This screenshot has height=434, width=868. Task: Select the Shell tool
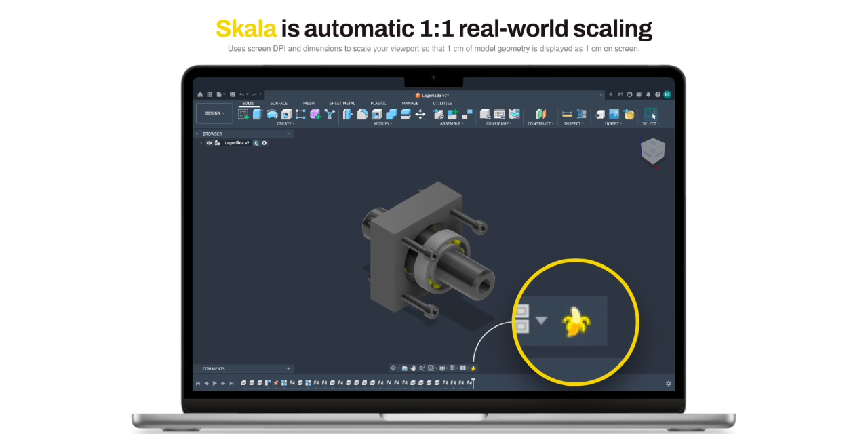[x=377, y=114]
